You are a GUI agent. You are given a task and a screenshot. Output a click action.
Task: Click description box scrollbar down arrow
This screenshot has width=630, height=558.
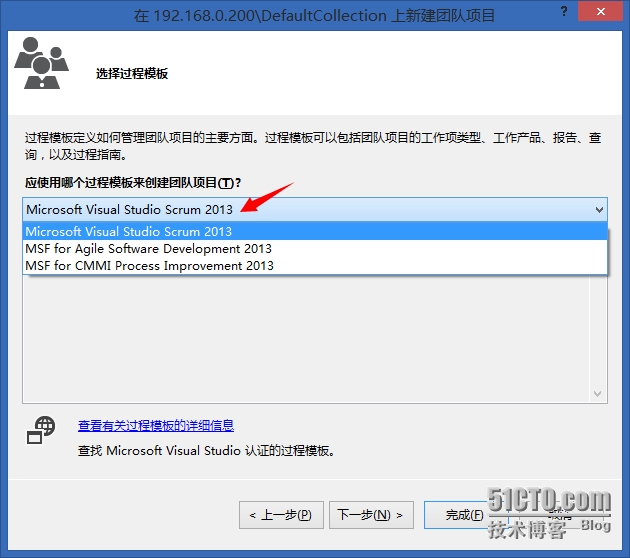pyautogui.click(x=597, y=394)
